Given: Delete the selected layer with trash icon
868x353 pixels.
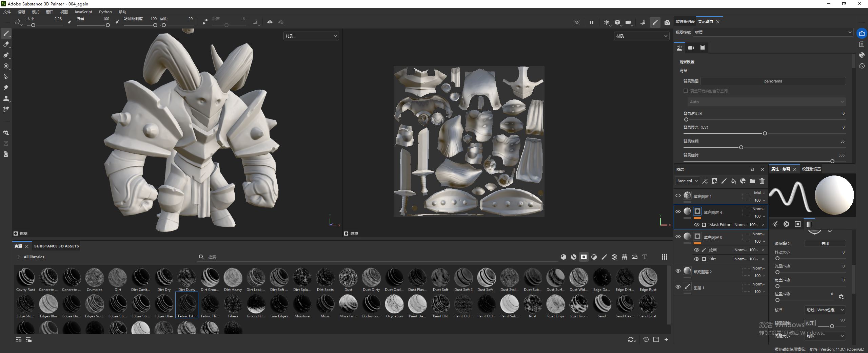Looking at the screenshot, I should coord(762,181).
